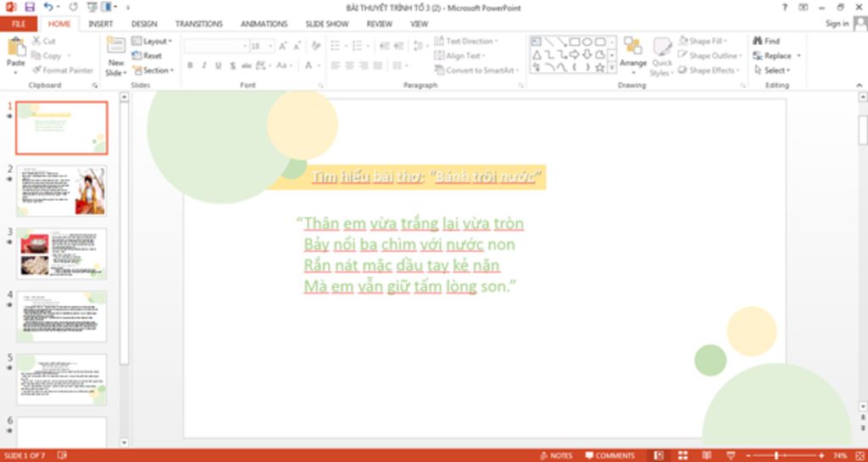The image size is (868, 462).
Task: Open Quick Styles gallery
Action: point(661,57)
